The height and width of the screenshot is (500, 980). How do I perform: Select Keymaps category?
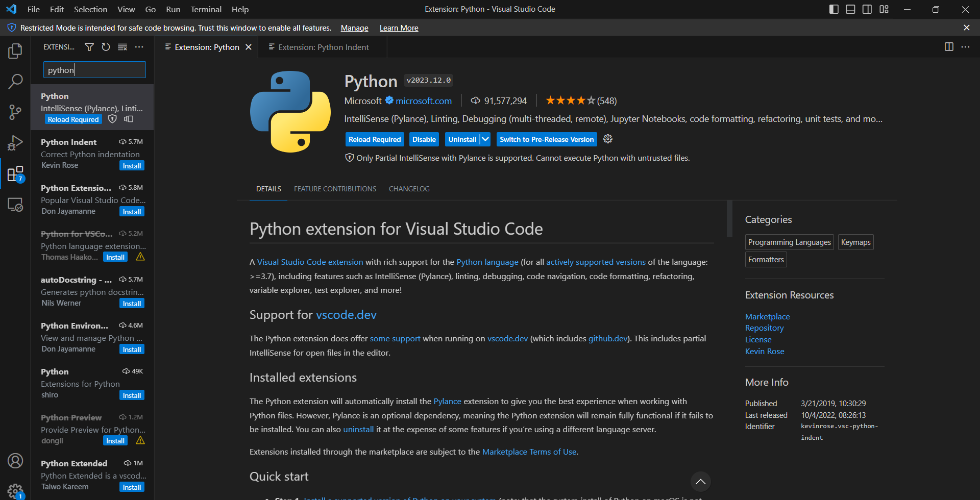[x=855, y=242]
